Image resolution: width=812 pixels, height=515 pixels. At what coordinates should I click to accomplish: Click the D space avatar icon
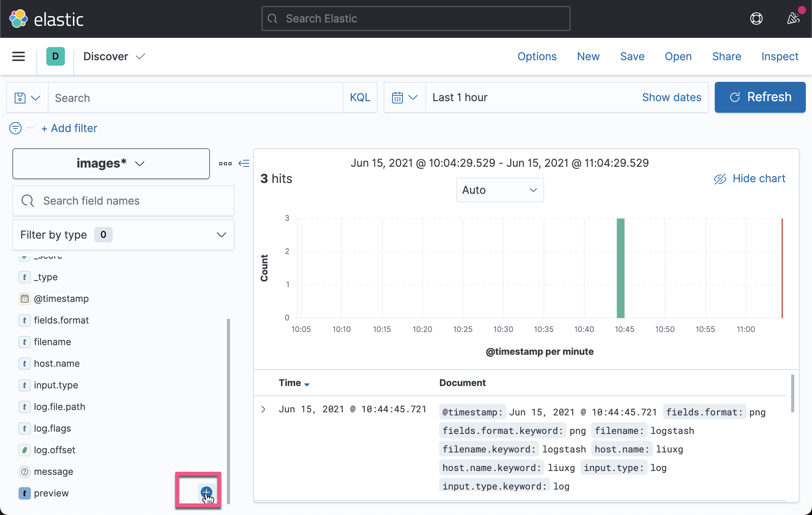tap(56, 56)
